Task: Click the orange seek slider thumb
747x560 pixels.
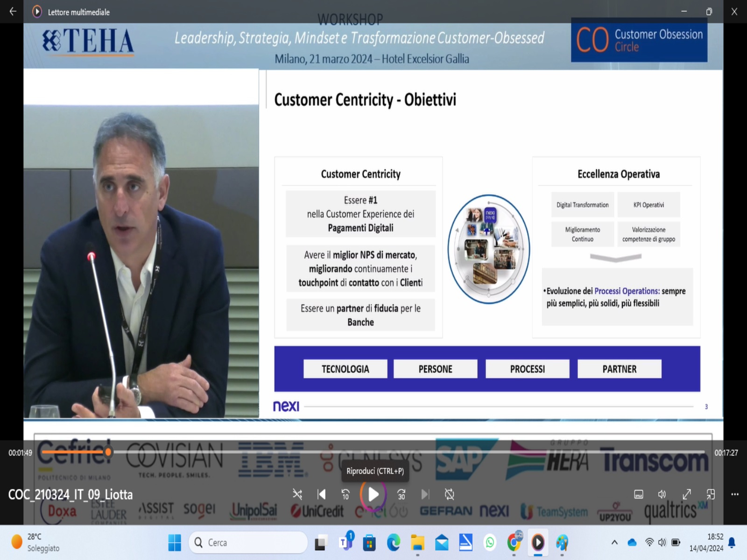Action: click(108, 452)
